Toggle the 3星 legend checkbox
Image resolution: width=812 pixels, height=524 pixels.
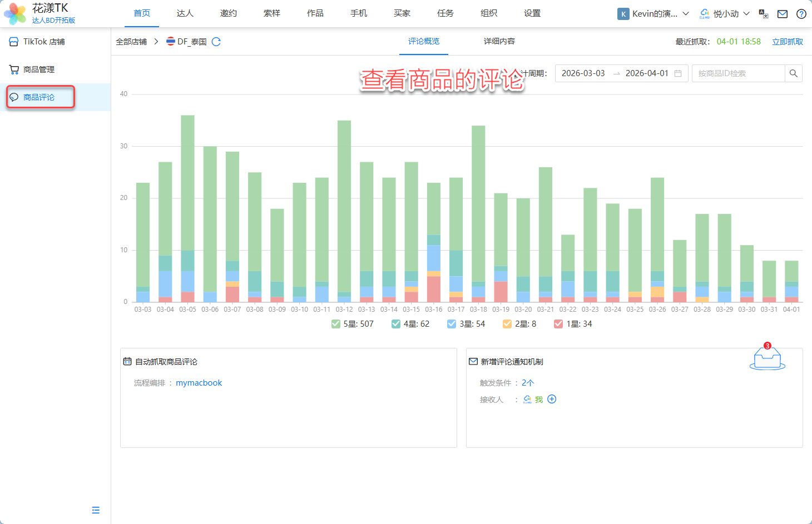point(452,324)
